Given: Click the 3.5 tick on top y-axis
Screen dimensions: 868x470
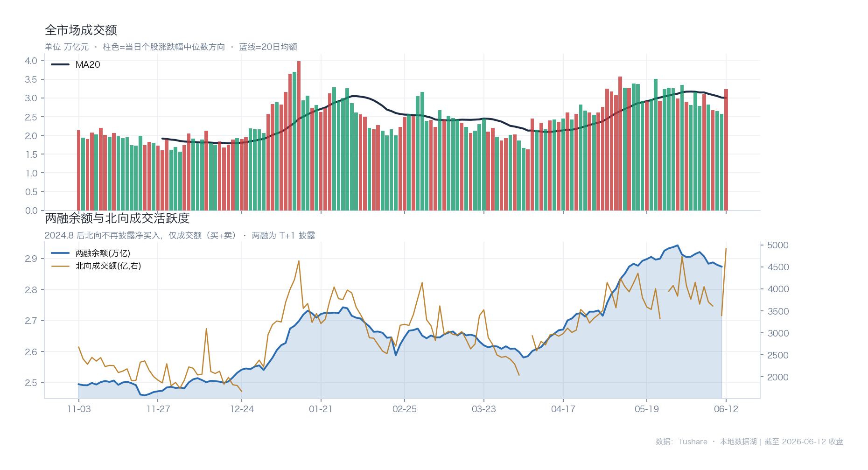Looking at the screenshot, I should pyautogui.click(x=31, y=79).
